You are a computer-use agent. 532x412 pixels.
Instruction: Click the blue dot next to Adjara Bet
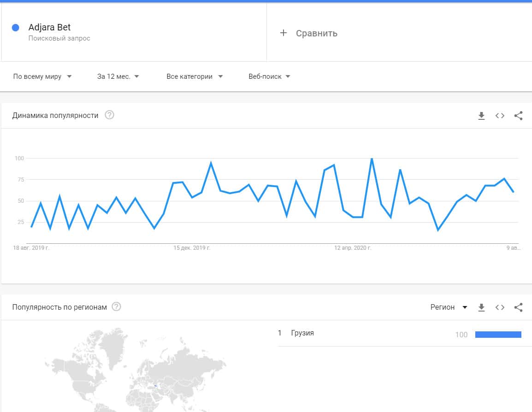click(x=16, y=28)
